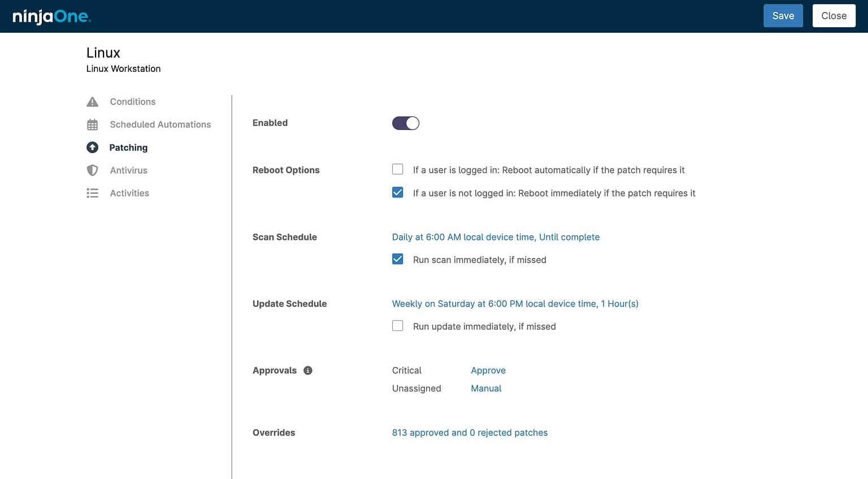Screen dimensions: 868x479
Task: Click the Activities list icon
Action: [x=93, y=193]
